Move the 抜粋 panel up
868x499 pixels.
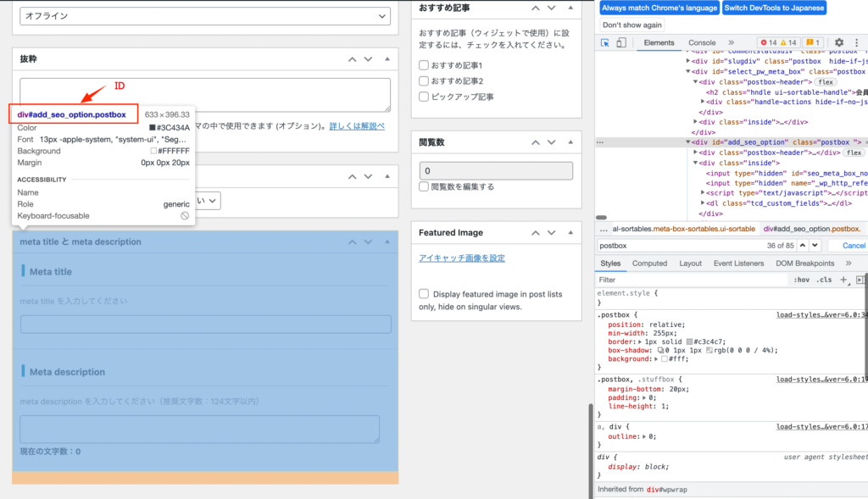352,59
